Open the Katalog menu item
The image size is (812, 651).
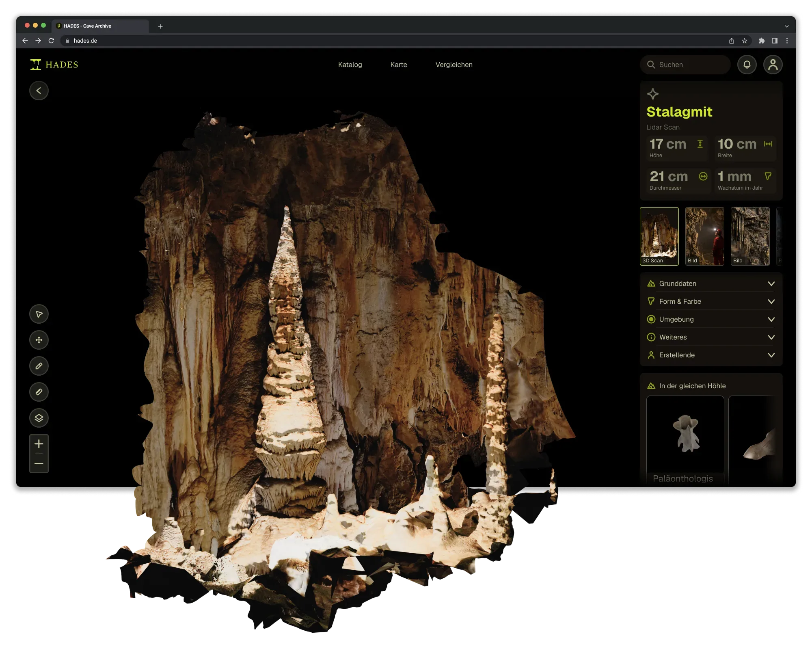(x=350, y=65)
